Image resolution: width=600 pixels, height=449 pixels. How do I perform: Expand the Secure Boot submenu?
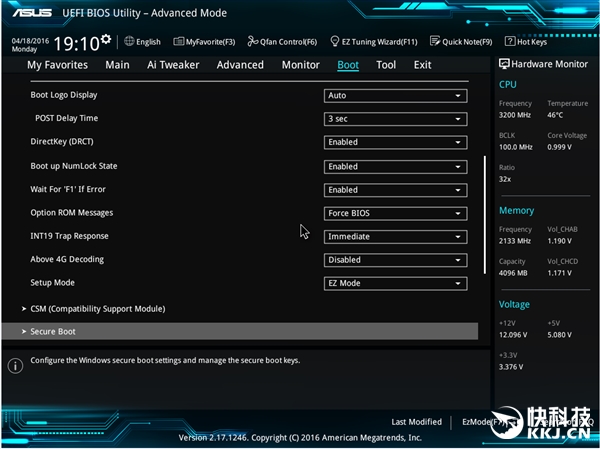click(x=52, y=331)
